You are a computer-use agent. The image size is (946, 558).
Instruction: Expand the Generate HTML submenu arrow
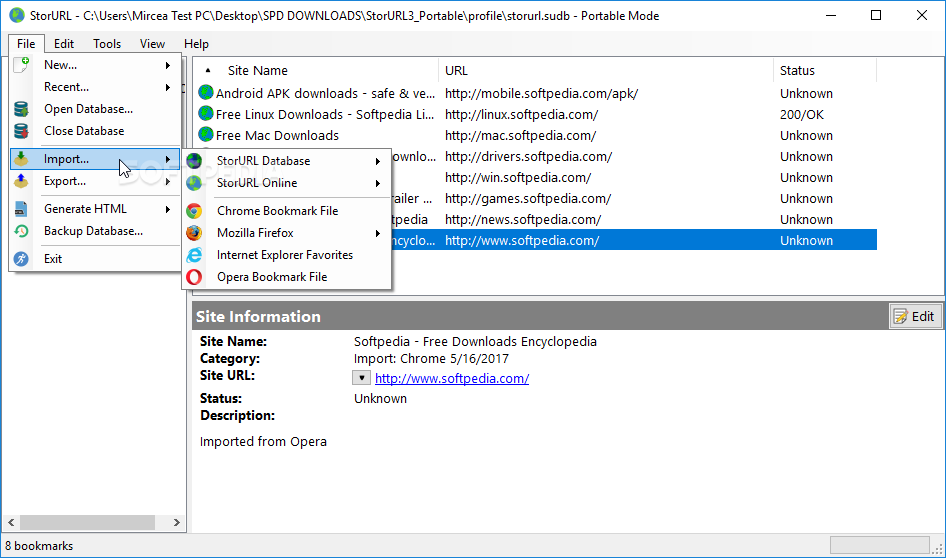pyautogui.click(x=168, y=209)
